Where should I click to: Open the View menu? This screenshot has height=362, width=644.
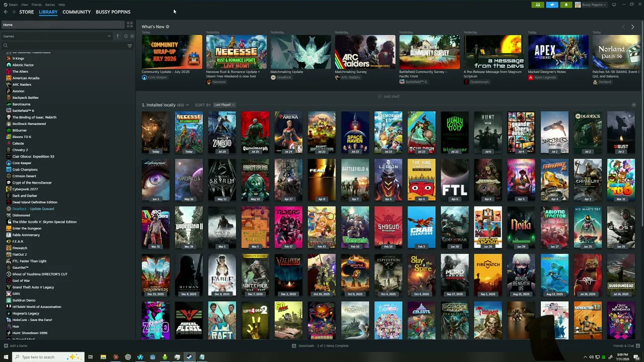click(x=25, y=5)
